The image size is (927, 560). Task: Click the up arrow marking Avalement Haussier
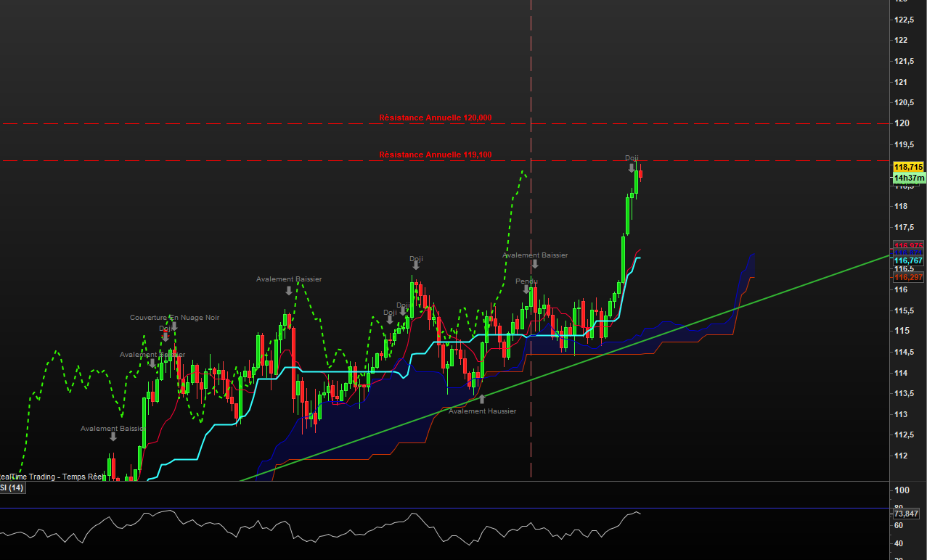[481, 399]
